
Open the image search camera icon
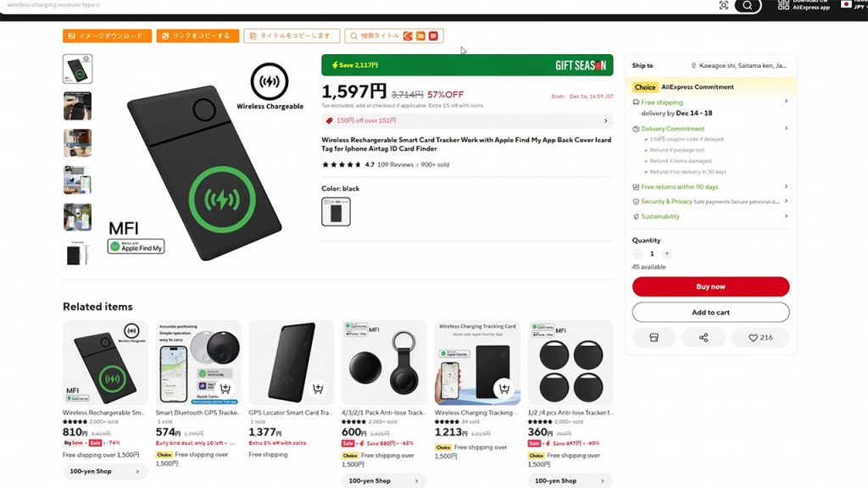coord(723,6)
